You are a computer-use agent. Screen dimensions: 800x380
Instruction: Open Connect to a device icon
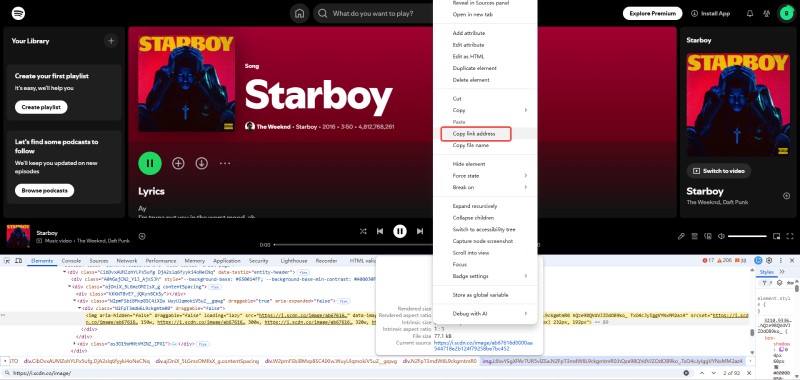(x=708, y=236)
